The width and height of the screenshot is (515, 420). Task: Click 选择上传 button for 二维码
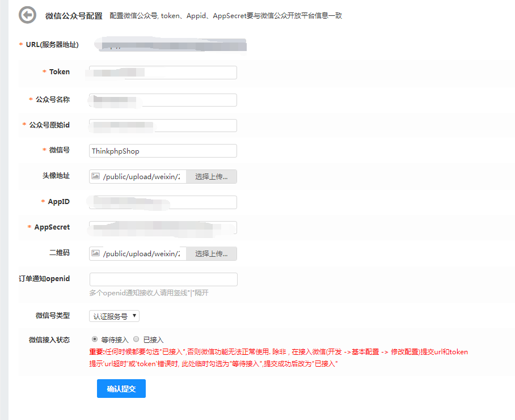click(211, 253)
